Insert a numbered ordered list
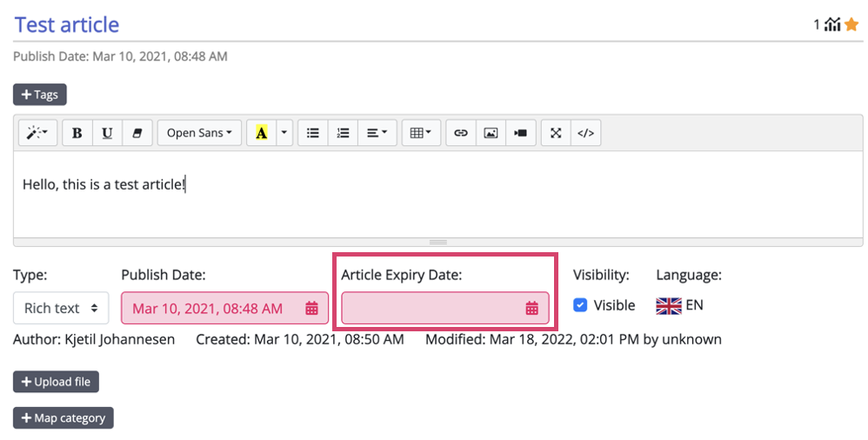The image size is (868, 440). [x=343, y=133]
